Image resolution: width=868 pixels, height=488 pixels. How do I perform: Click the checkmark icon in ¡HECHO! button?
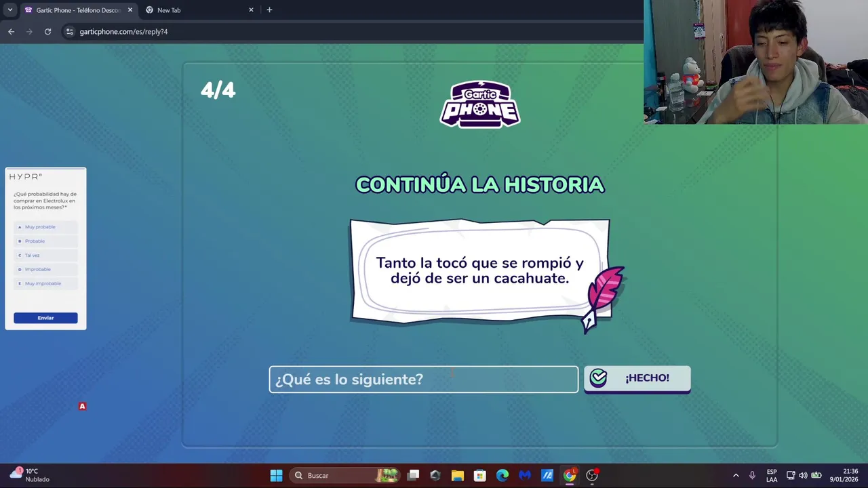coord(598,378)
